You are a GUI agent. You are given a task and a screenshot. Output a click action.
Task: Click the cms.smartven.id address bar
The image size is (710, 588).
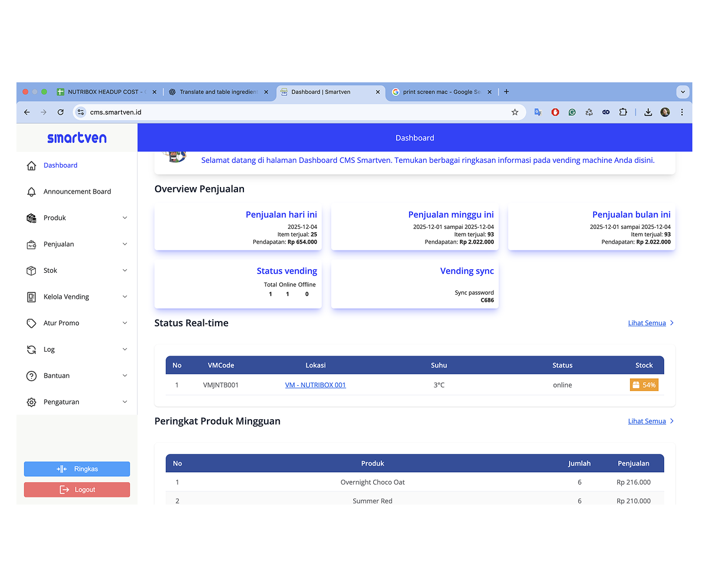pos(294,112)
